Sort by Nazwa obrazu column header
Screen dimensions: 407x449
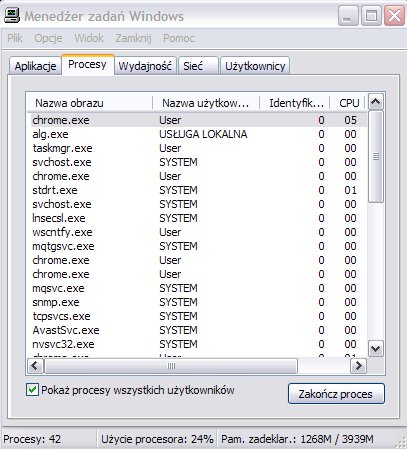coord(89,103)
